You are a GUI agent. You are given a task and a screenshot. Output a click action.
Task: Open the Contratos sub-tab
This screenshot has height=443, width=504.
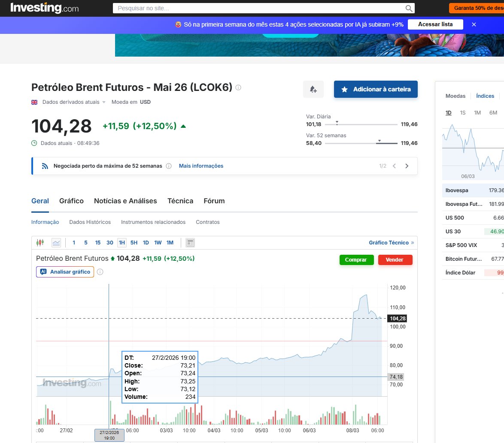208,222
